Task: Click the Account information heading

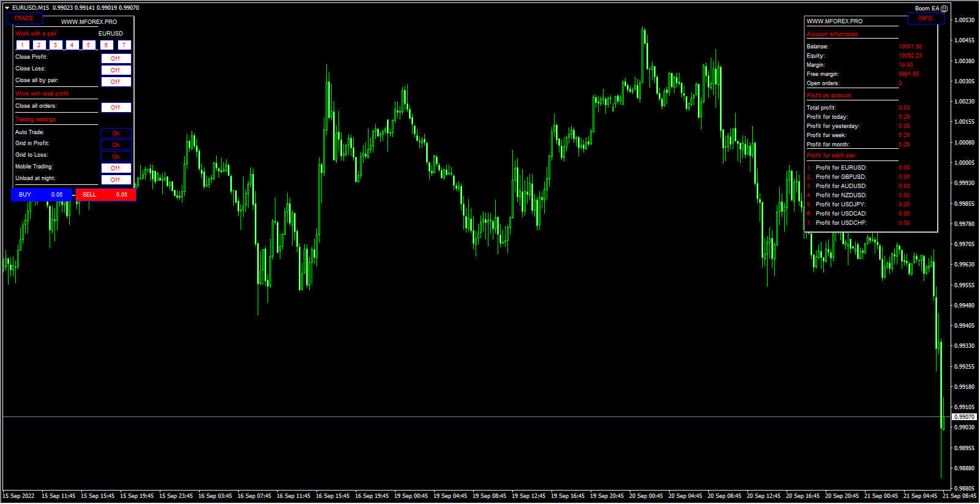Action: point(832,34)
